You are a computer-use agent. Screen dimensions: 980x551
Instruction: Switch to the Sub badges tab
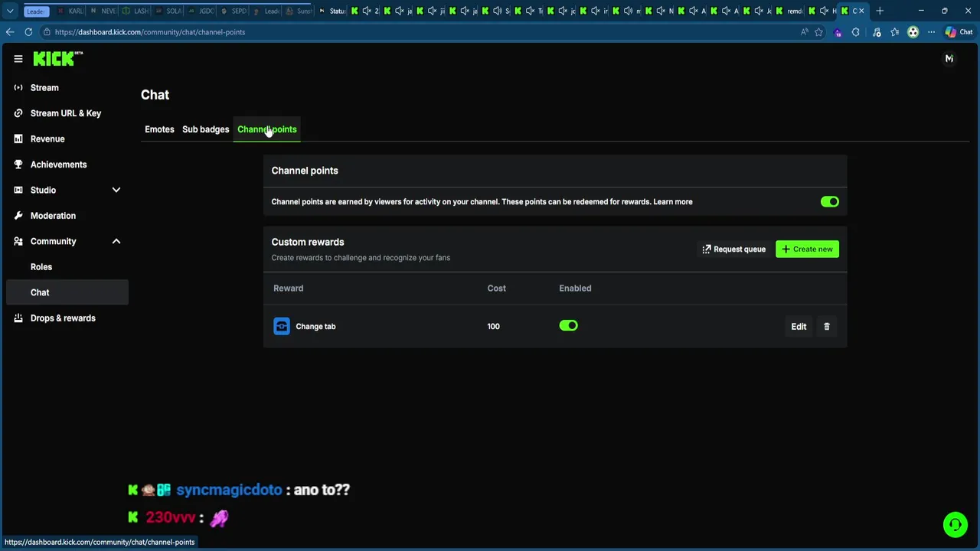205,129
